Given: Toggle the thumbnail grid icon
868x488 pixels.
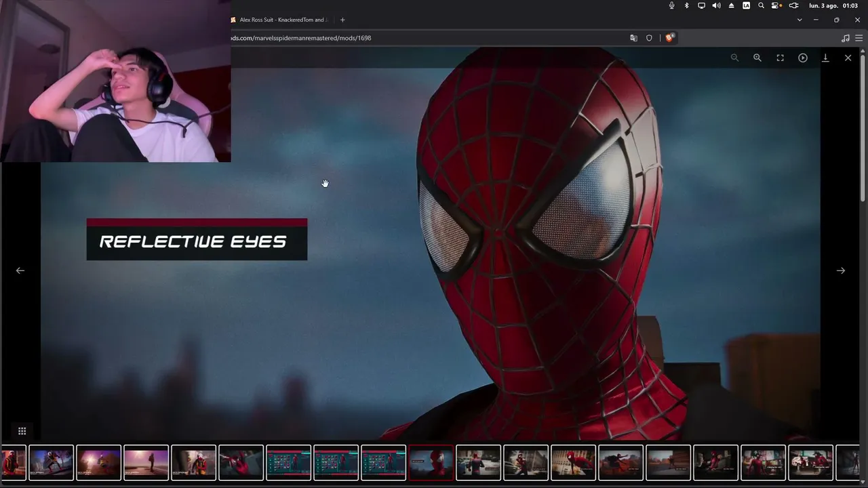Looking at the screenshot, I should [22, 431].
